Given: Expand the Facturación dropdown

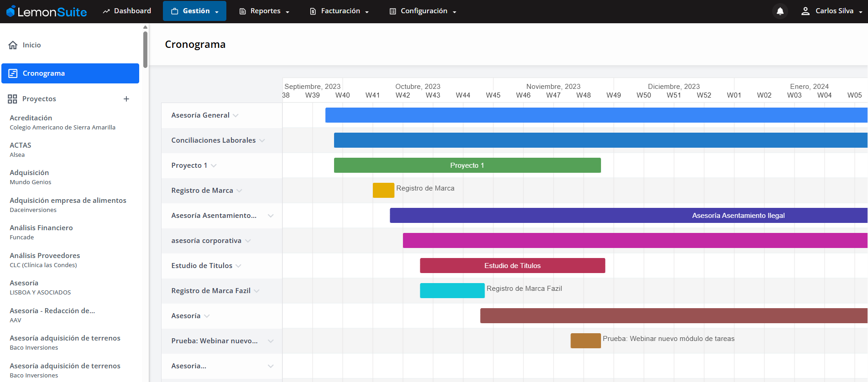Looking at the screenshot, I should point(339,11).
